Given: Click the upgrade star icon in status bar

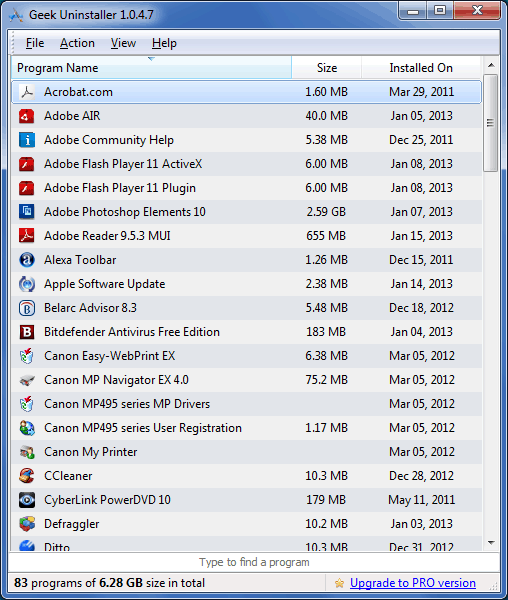Looking at the screenshot, I should pyautogui.click(x=339, y=583).
